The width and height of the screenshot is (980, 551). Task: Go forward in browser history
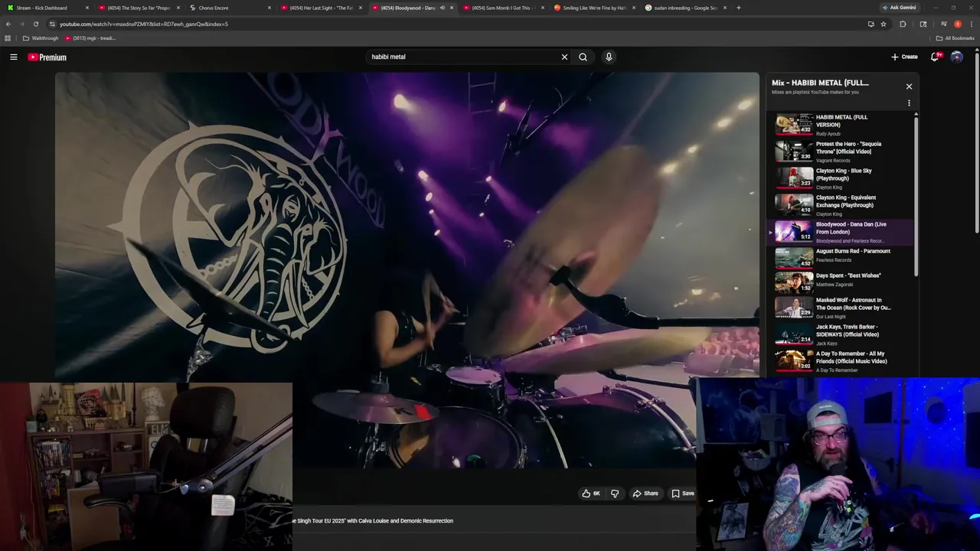(x=21, y=24)
